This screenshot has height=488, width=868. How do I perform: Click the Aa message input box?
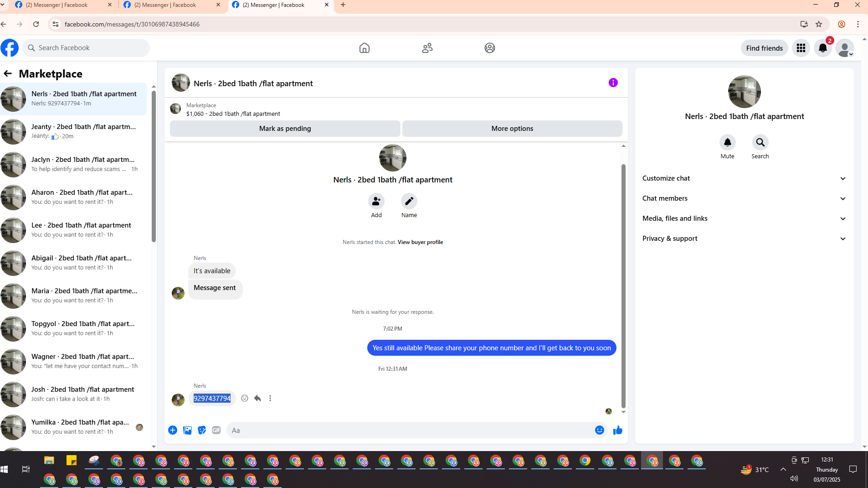pos(410,430)
